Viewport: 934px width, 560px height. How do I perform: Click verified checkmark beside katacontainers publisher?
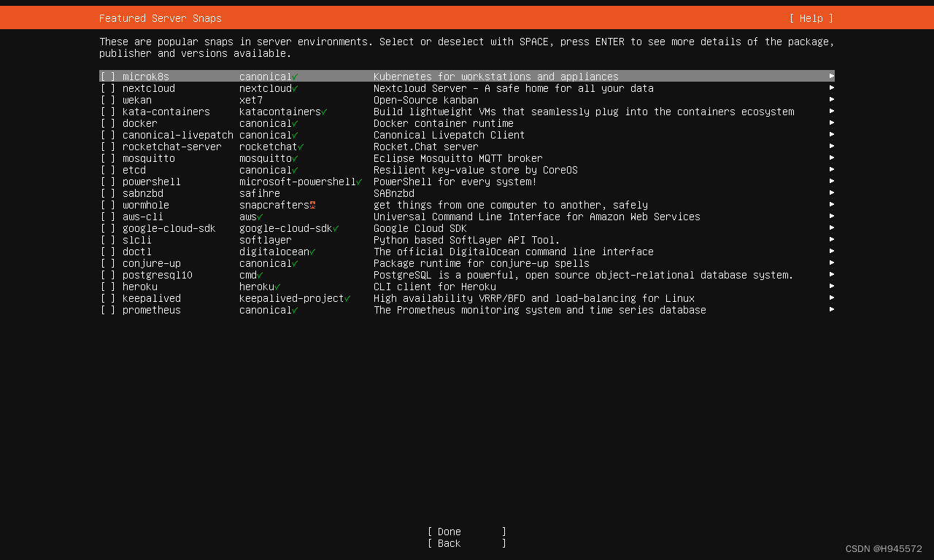pyautogui.click(x=324, y=112)
